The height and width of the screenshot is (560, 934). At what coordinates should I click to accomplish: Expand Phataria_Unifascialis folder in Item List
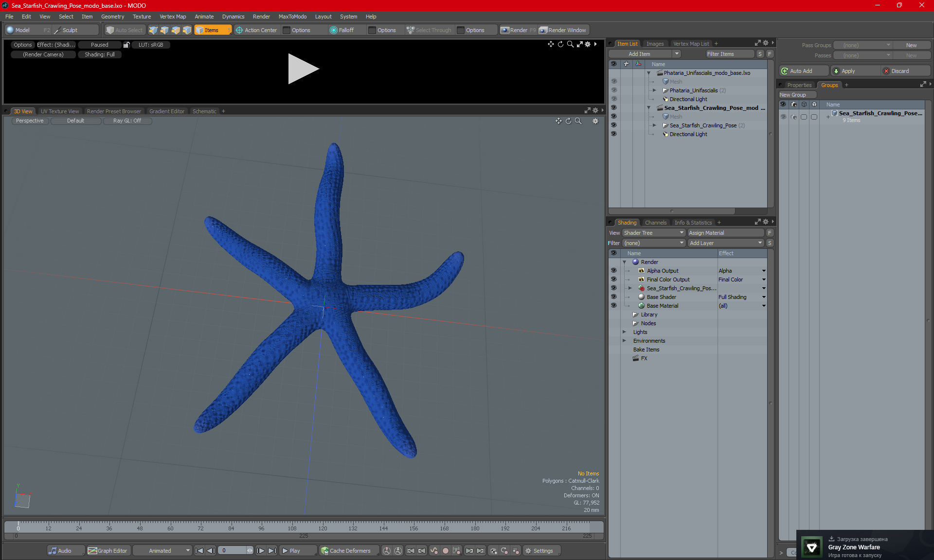654,90
